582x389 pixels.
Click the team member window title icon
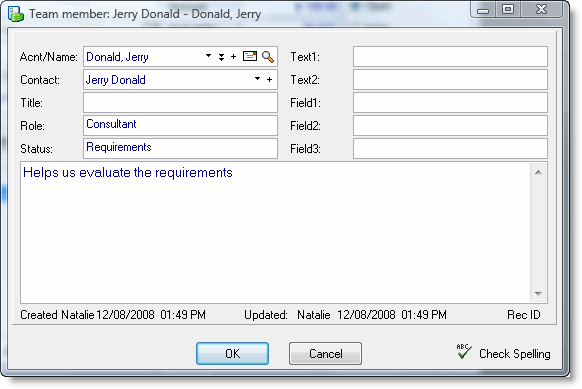16,14
